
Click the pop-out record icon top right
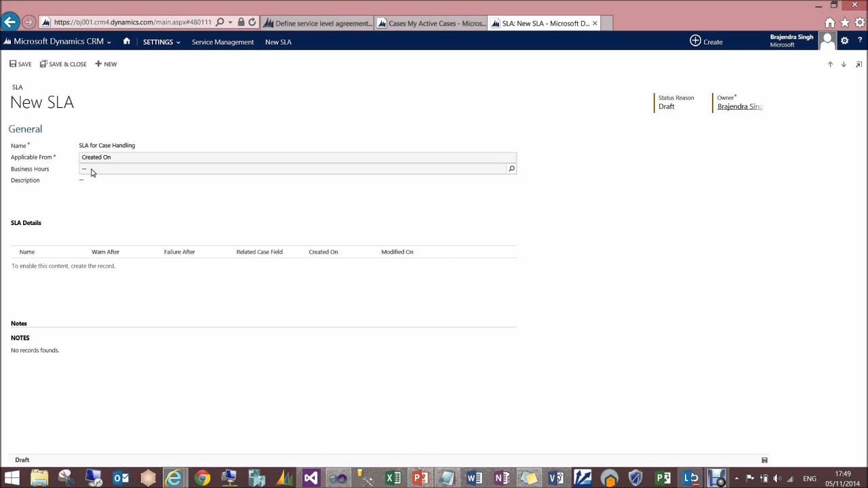coord(859,64)
